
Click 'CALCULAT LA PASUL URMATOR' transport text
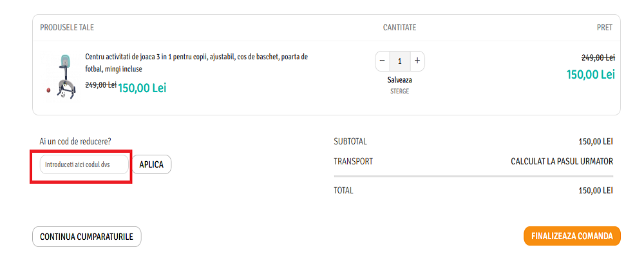coord(562,161)
